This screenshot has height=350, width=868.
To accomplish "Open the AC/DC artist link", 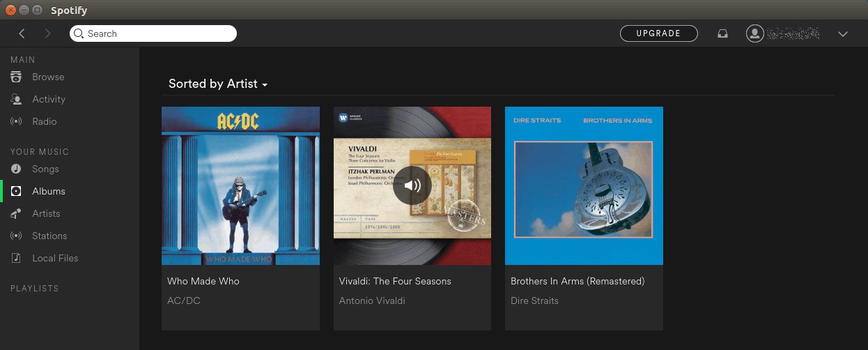I will point(184,300).
